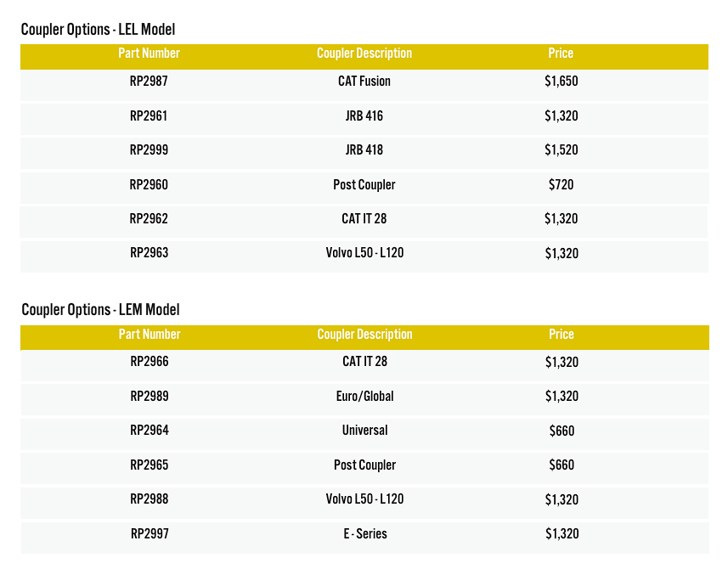Image resolution: width=728 pixels, height=586 pixels.
Task: Click the Euro/Global coupler description
Action: [364, 397]
